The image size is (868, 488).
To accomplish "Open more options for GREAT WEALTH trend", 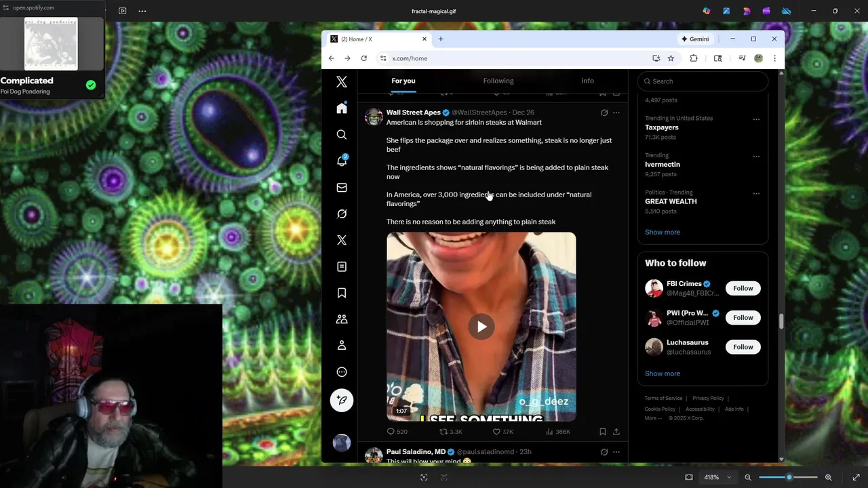I will coord(756,193).
